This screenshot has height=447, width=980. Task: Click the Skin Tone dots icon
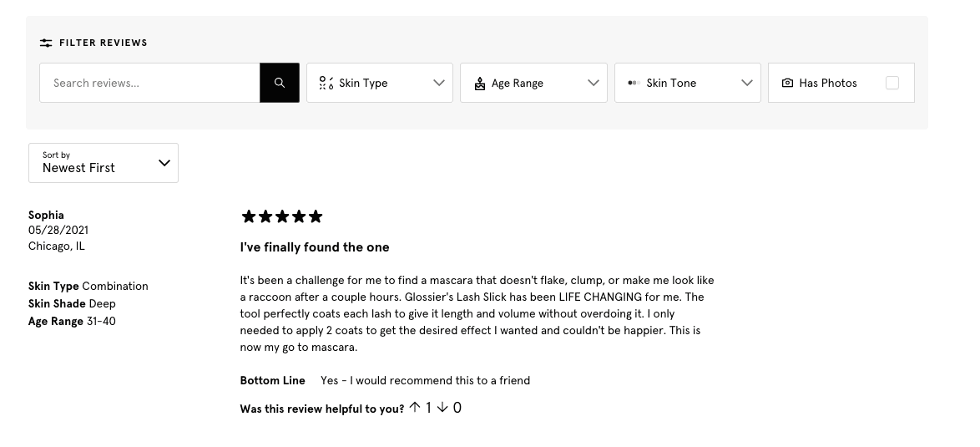pyautogui.click(x=634, y=83)
